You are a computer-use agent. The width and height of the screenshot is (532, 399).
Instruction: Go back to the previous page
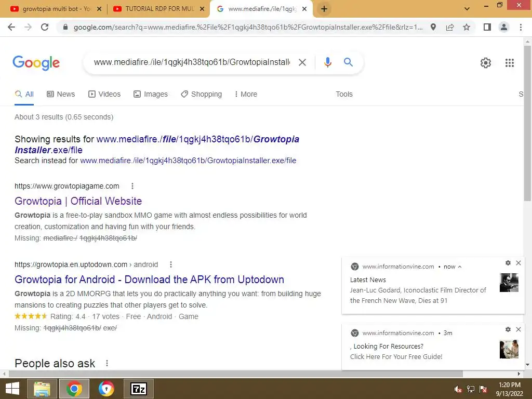11,27
